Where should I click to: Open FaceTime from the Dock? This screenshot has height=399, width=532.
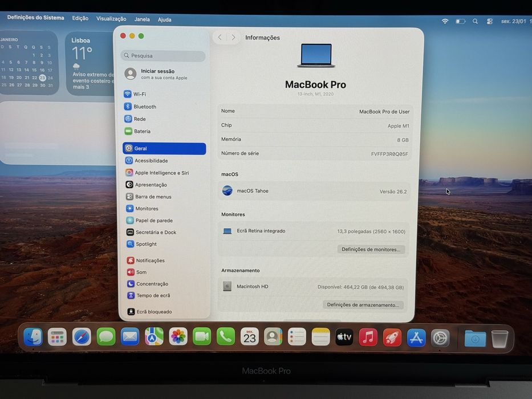tap(202, 336)
